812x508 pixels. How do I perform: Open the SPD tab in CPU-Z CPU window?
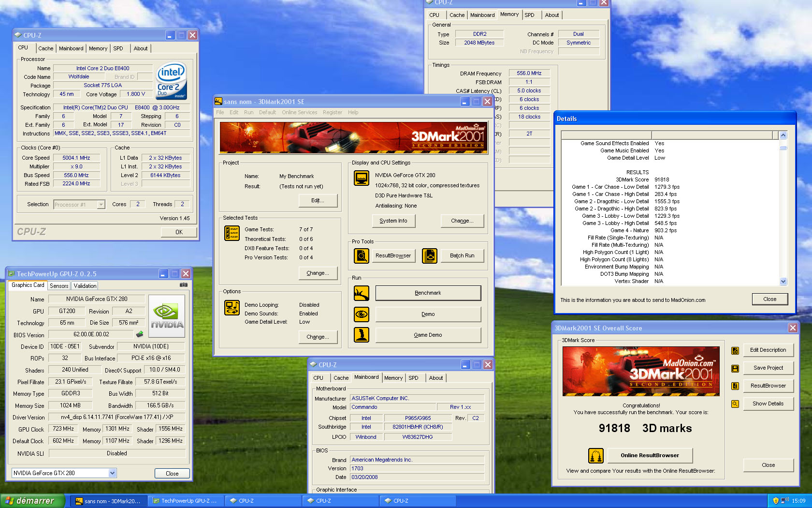click(x=118, y=48)
